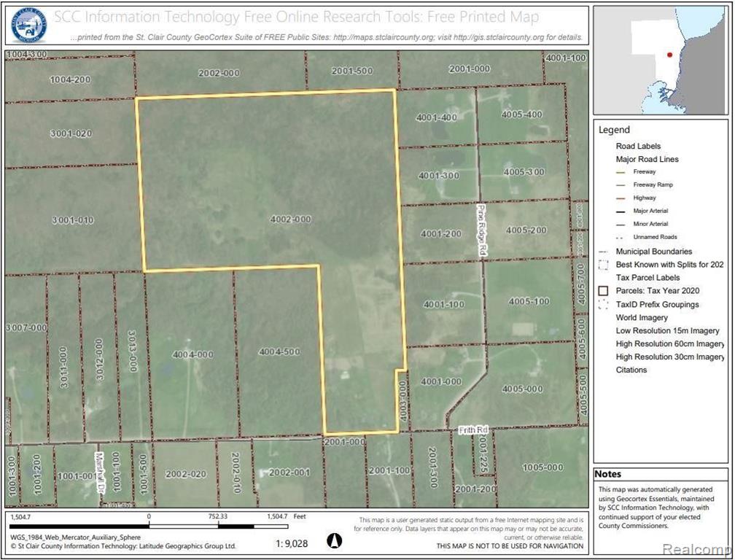Select High Resolution 30cm Imagery legend entry

tap(670, 357)
